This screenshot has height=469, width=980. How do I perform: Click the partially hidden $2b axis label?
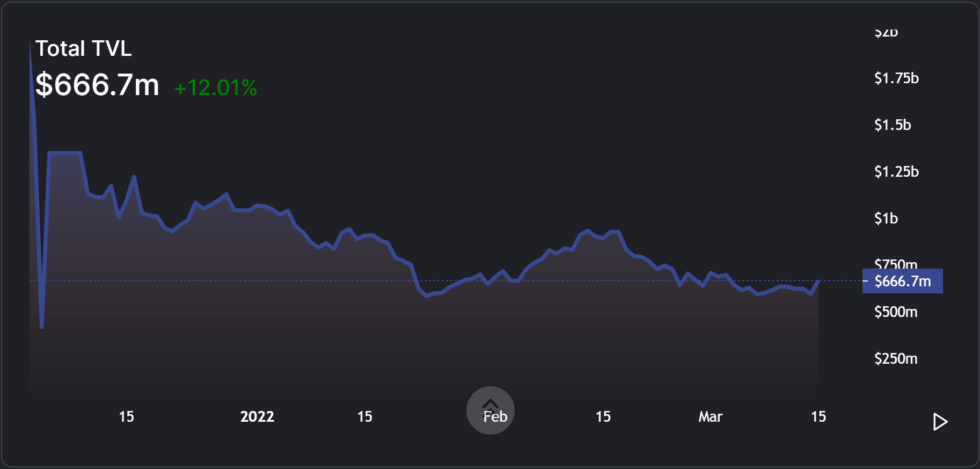[x=886, y=33]
